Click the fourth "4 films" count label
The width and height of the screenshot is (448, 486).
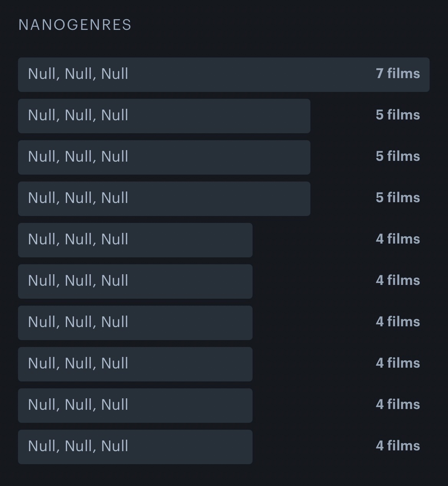[x=398, y=363]
